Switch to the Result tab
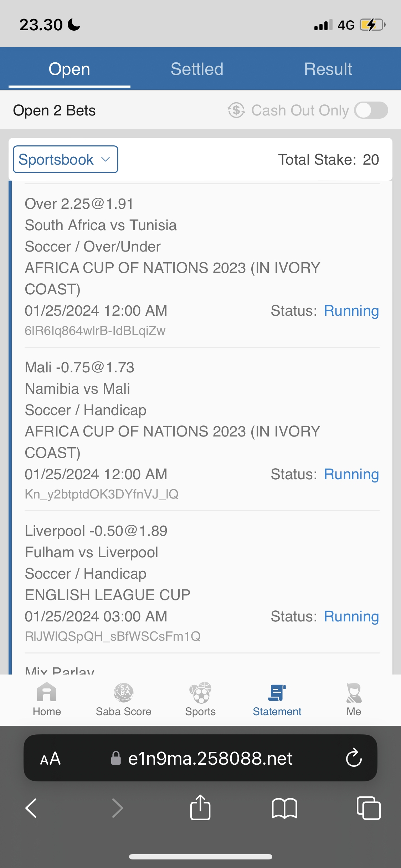Screen dimensions: 401x868 [328, 69]
